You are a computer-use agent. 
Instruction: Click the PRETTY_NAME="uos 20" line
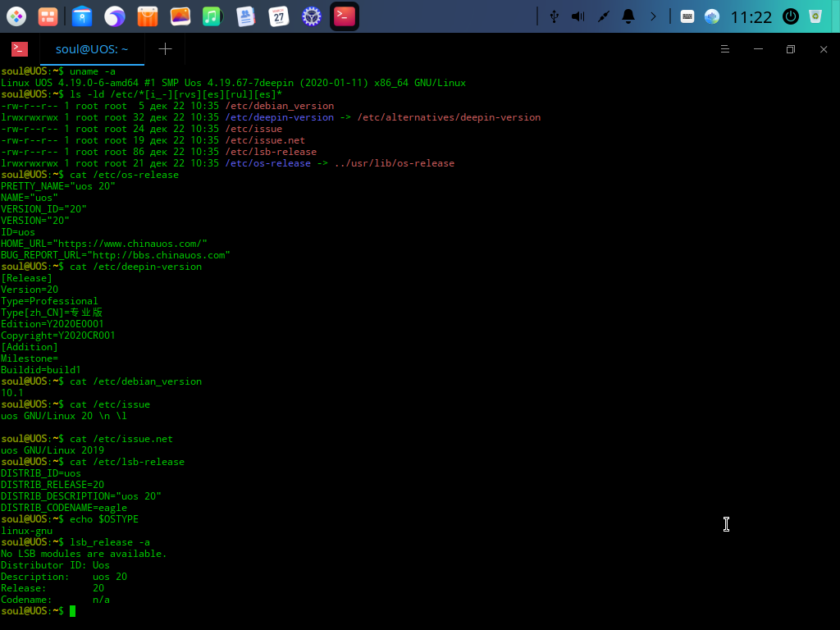point(58,186)
